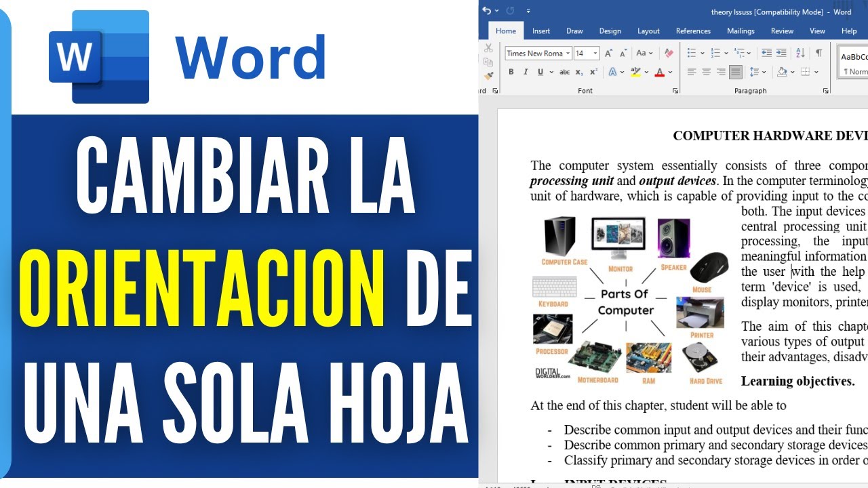Clear all formatting with the eraser icon
Screen dimensions: 868x488
[669, 53]
